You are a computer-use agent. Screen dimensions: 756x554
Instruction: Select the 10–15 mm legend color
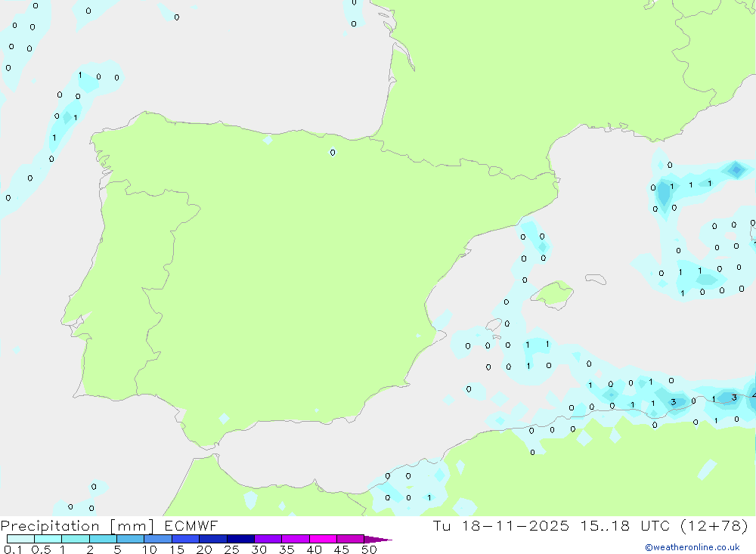pos(158,539)
